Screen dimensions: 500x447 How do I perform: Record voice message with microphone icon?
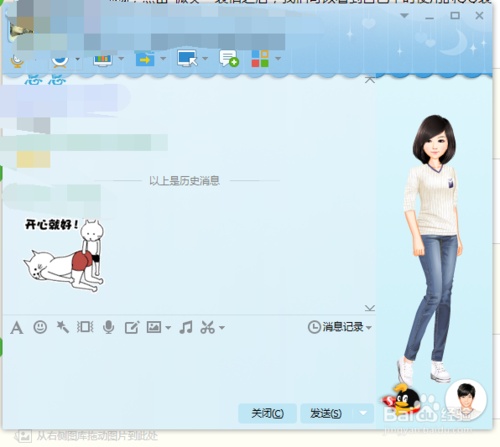(x=108, y=327)
